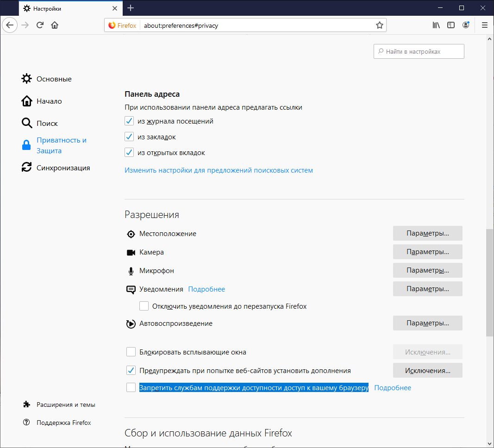The width and height of the screenshot is (494, 448).
Task: Click the Найти в настройках search field
Action: (419, 51)
